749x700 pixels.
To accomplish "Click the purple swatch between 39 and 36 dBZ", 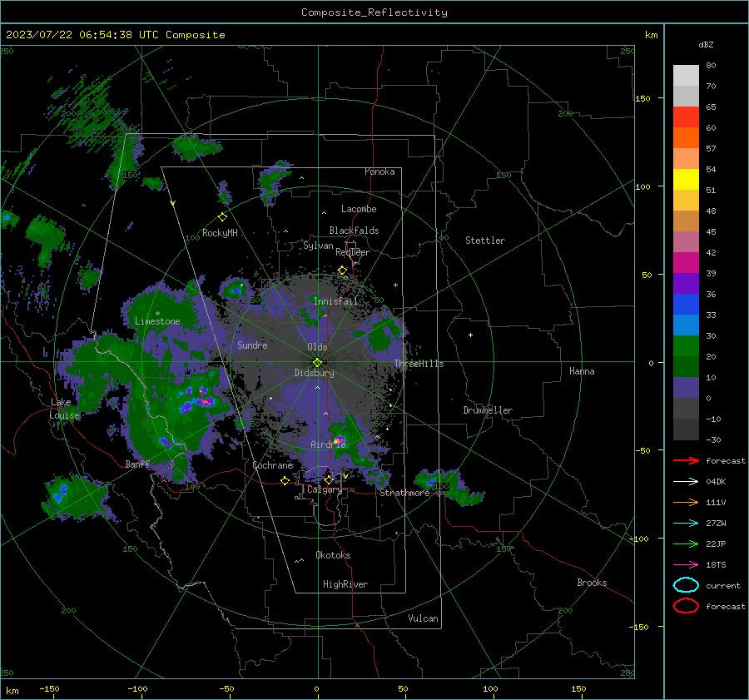I will pos(686,283).
